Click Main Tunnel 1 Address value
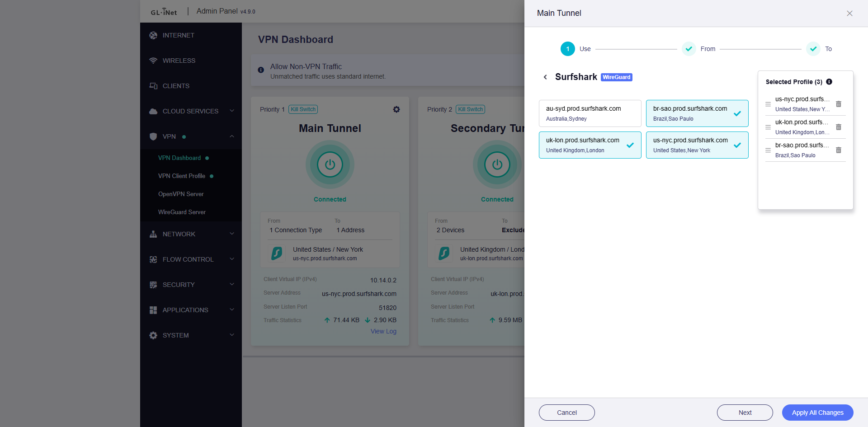The height and width of the screenshot is (427, 868). (x=350, y=230)
